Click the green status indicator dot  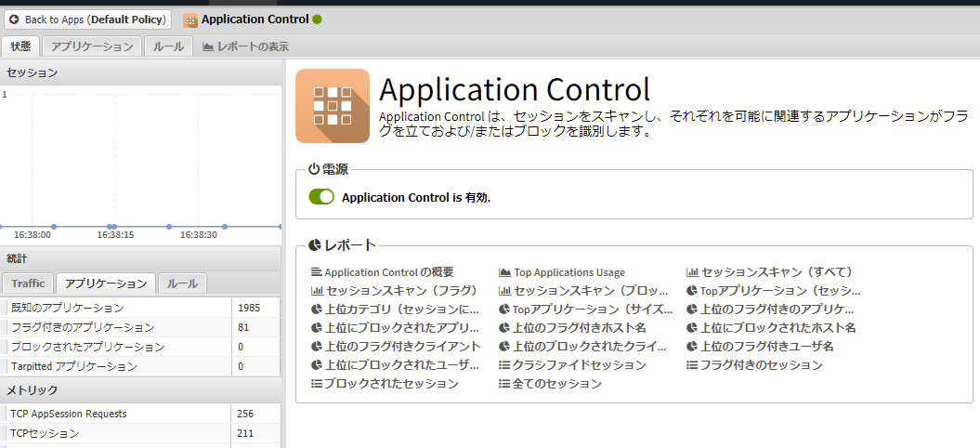(x=318, y=19)
